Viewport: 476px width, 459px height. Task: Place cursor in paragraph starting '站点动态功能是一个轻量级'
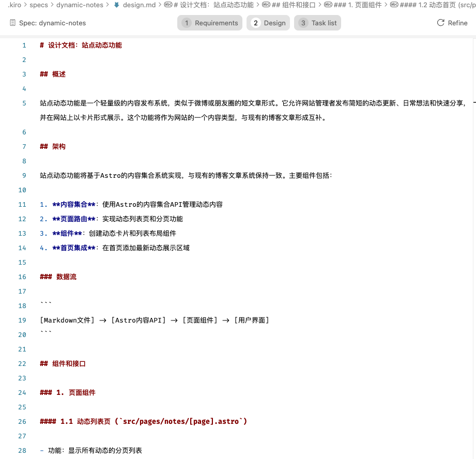(253, 110)
